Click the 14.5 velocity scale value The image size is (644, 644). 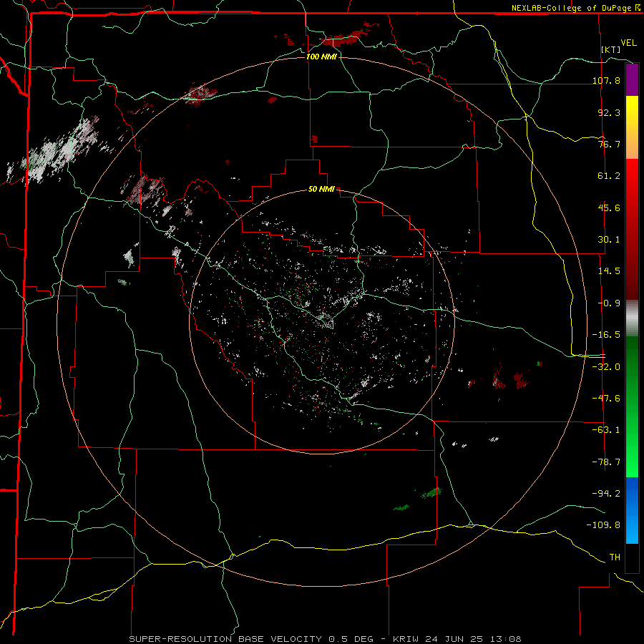(x=609, y=271)
